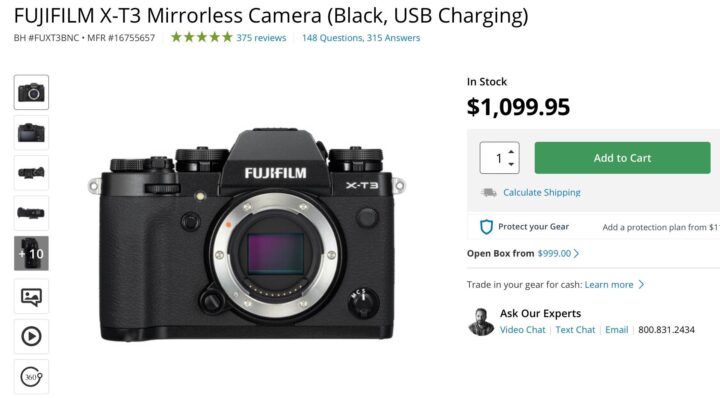The image size is (720, 398).
Task: Select the top view camera thumbnail
Action: point(31,173)
